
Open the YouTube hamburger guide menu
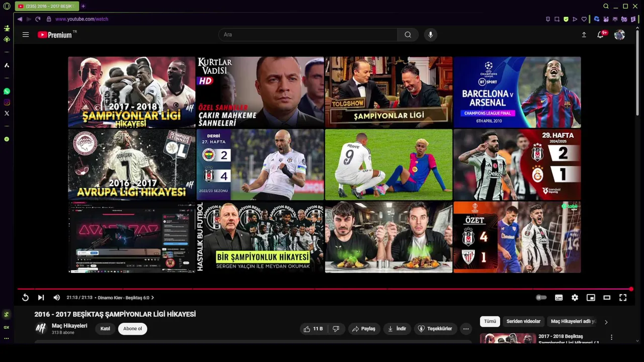pyautogui.click(x=26, y=35)
